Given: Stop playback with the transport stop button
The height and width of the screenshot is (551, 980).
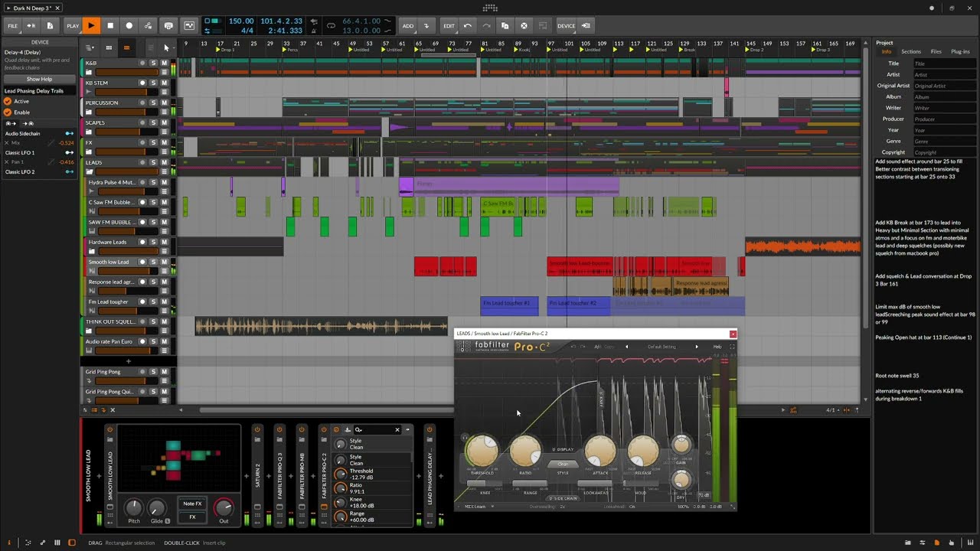Looking at the screenshot, I should [x=110, y=25].
